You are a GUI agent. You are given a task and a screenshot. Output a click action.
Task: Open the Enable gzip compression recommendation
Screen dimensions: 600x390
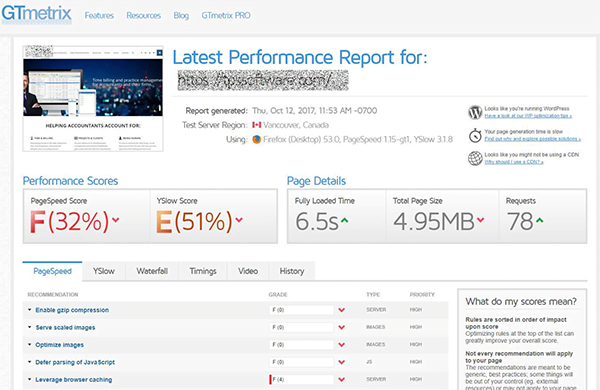pyautogui.click(x=72, y=310)
